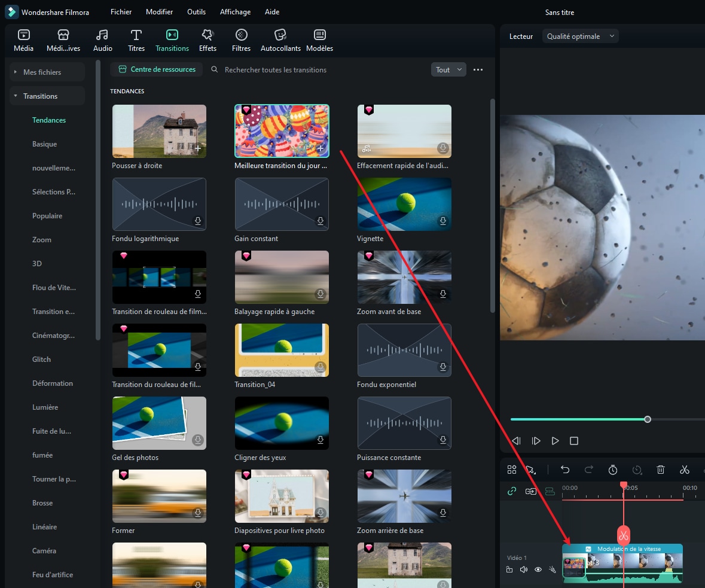This screenshot has height=588, width=705.
Task: Open the three-dot more options menu
Action: coord(478,69)
